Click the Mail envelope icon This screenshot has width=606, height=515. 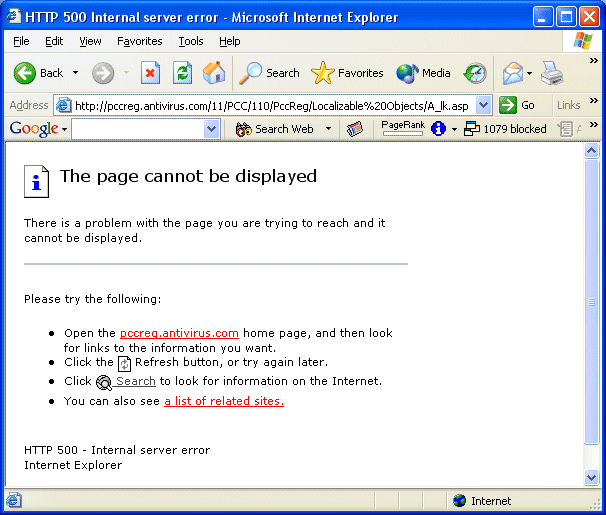tap(512, 73)
